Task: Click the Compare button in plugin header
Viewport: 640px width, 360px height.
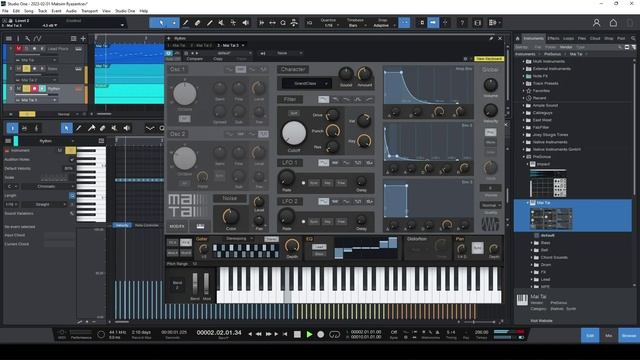Action: coord(195,59)
